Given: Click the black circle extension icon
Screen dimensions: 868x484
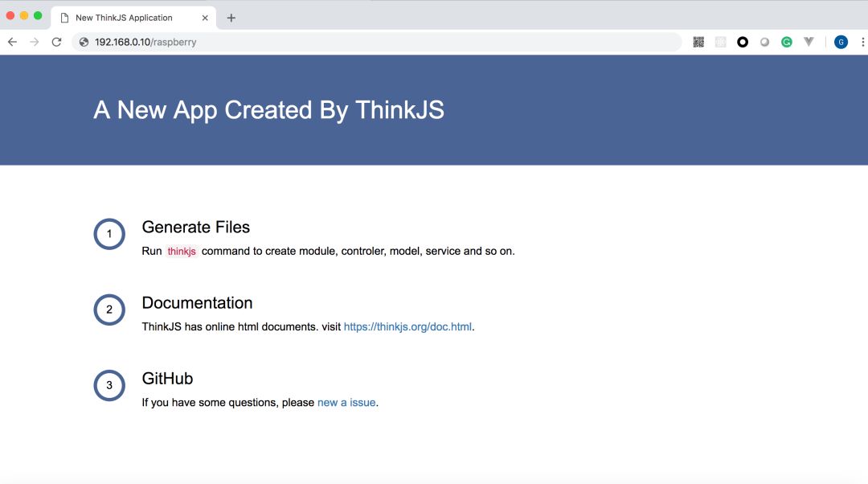Looking at the screenshot, I should 743,42.
